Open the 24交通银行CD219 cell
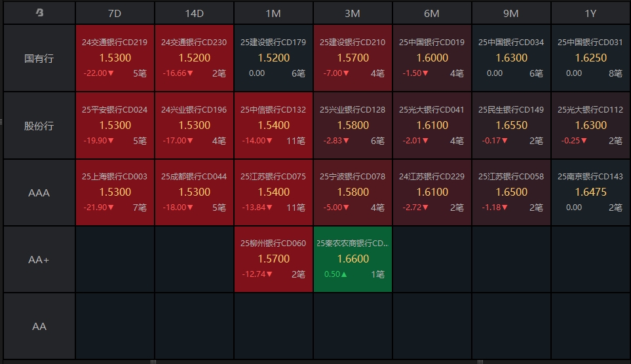 (x=115, y=58)
